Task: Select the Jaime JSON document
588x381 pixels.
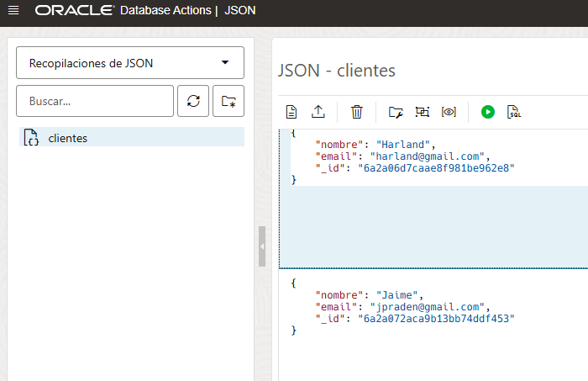Action: pos(433,325)
